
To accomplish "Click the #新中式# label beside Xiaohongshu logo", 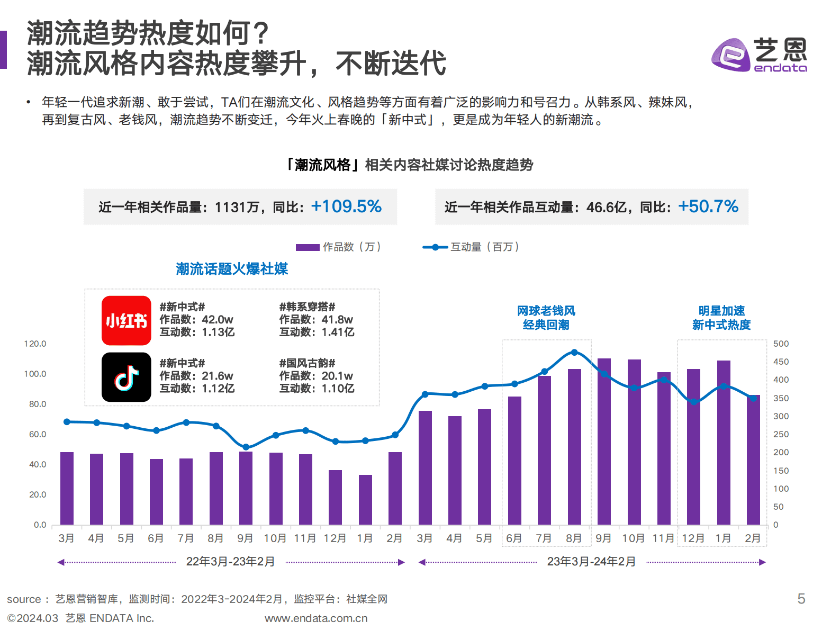I will pos(182,307).
